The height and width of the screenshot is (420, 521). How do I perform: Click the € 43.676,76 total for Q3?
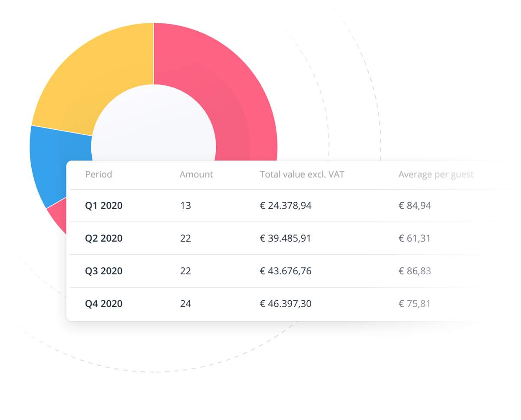tap(286, 271)
